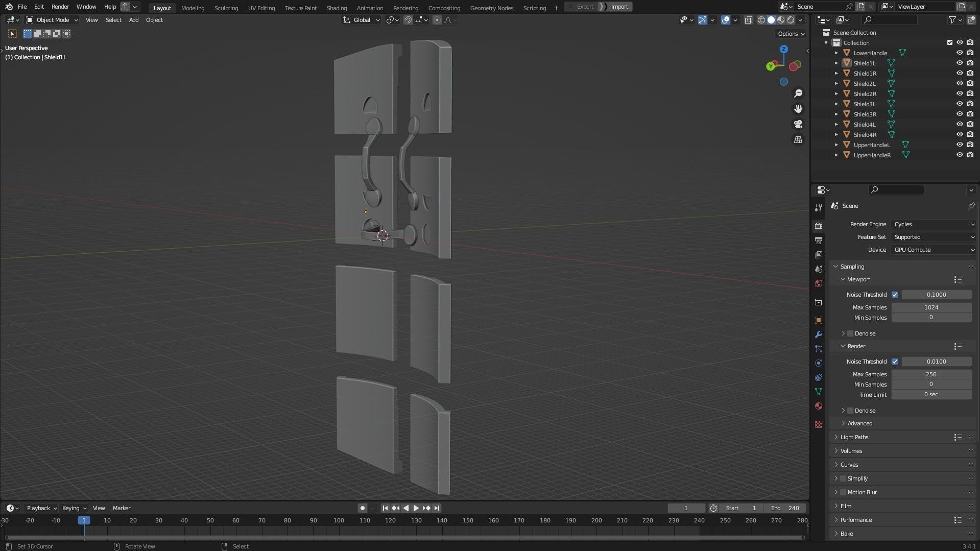This screenshot has width=980, height=551.
Task: Open the Object Data green triangle icon
Action: coord(819,392)
